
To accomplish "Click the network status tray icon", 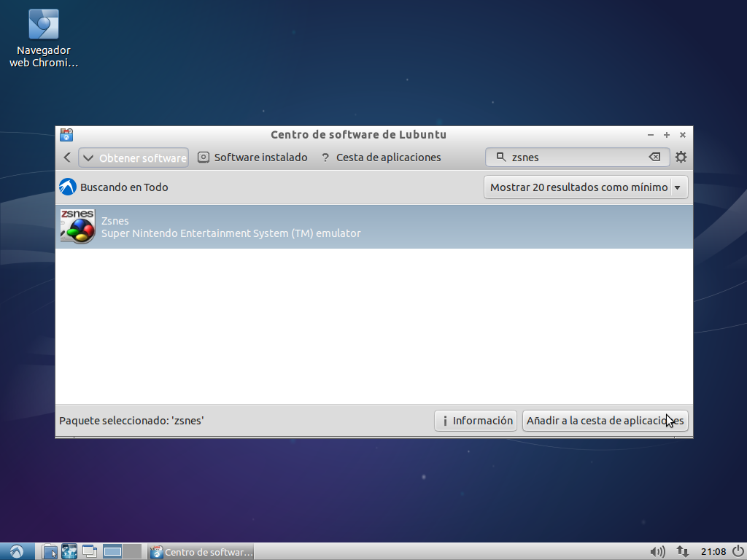I will [683, 552].
